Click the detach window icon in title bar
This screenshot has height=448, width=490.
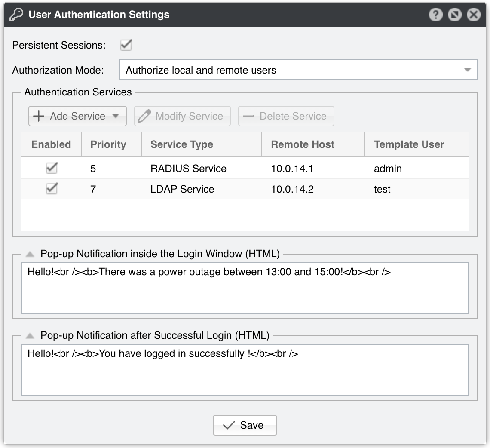click(454, 15)
